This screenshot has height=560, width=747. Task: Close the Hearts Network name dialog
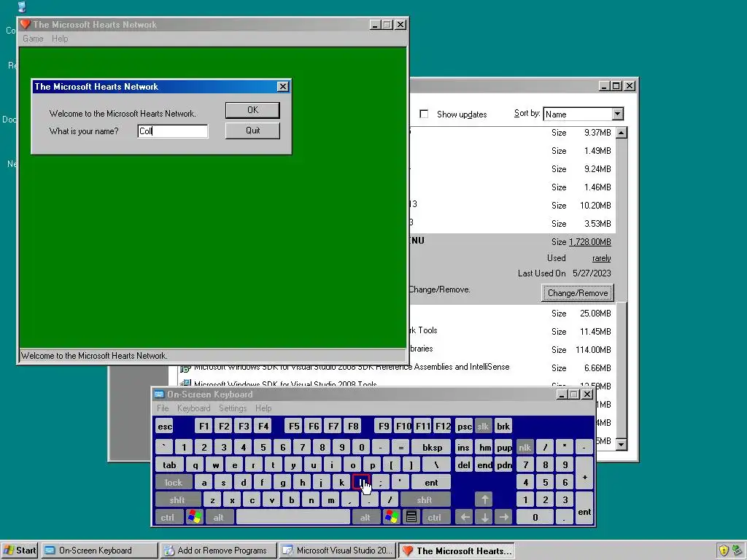(282, 86)
